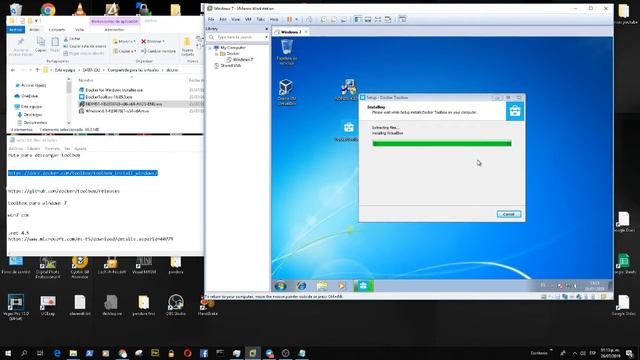Screen dimensions: 640x360
Task: Click the manage snapshots icon in VMware toolbar
Action: [344, 19]
